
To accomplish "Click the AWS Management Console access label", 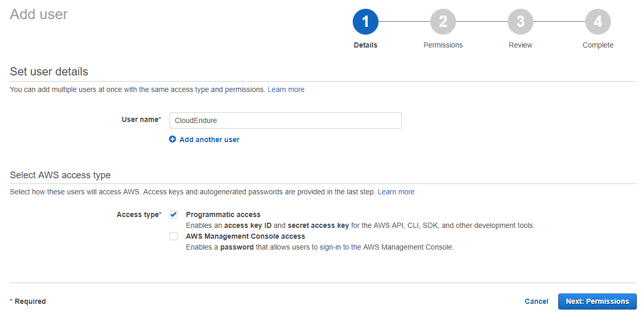I will coord(245,236).
